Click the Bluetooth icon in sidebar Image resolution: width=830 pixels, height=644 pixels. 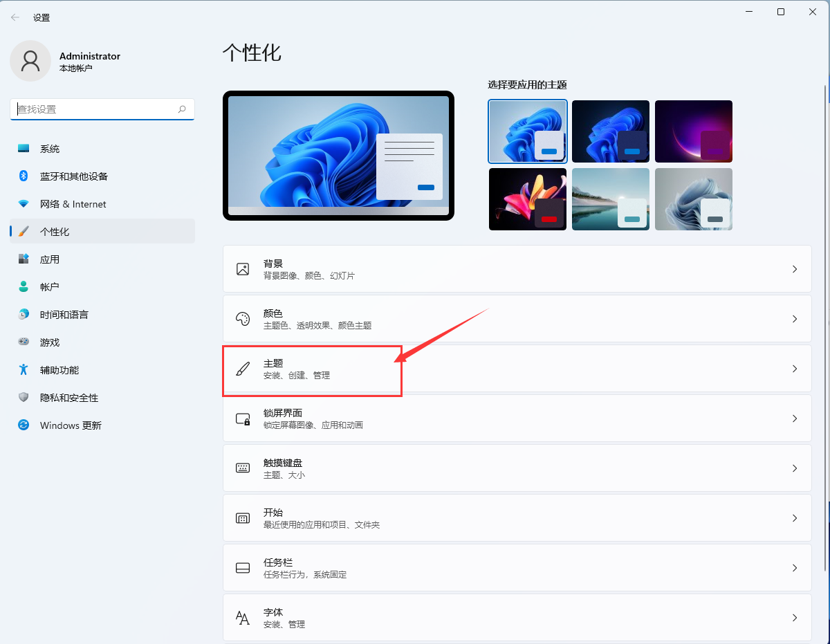coord(24,176)
